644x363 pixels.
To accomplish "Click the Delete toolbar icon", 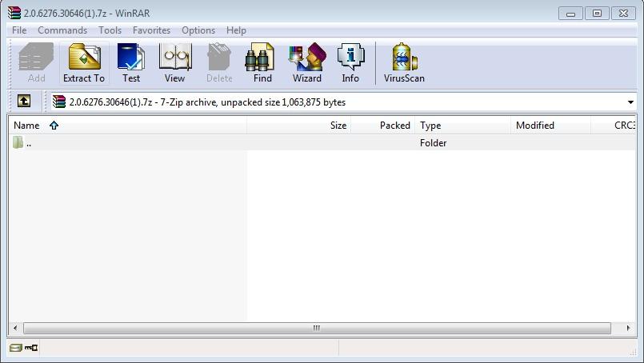I will [x=219, y=63].
